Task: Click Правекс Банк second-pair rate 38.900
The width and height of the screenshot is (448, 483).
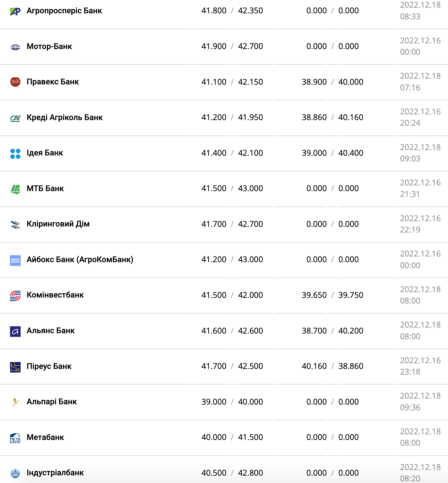Action: point(314,82)
